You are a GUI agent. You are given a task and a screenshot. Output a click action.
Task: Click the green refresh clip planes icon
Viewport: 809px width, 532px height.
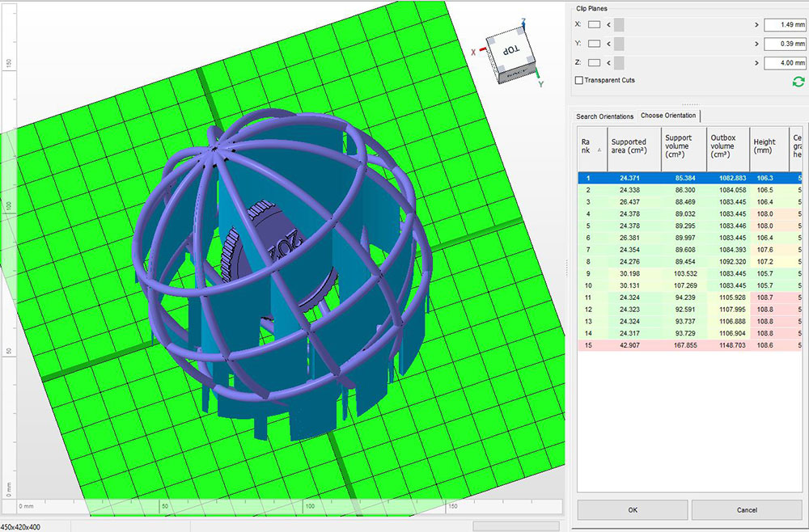798,82
